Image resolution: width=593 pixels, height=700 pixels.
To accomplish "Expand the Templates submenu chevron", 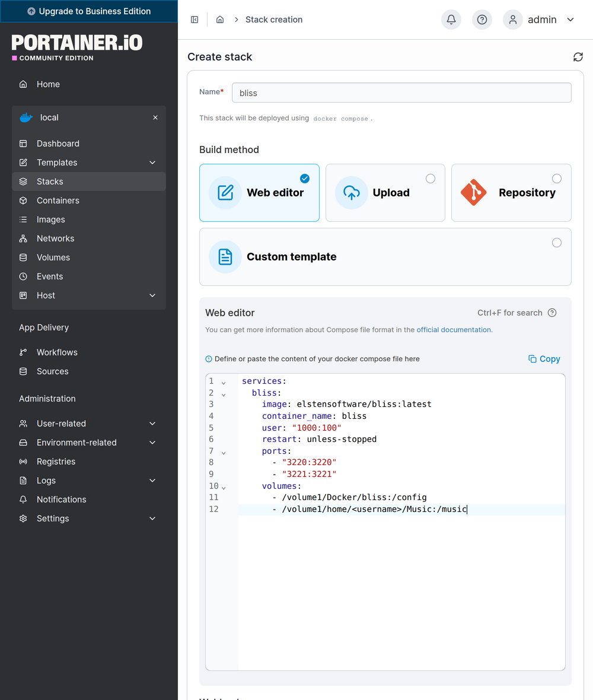I will 152,163.
